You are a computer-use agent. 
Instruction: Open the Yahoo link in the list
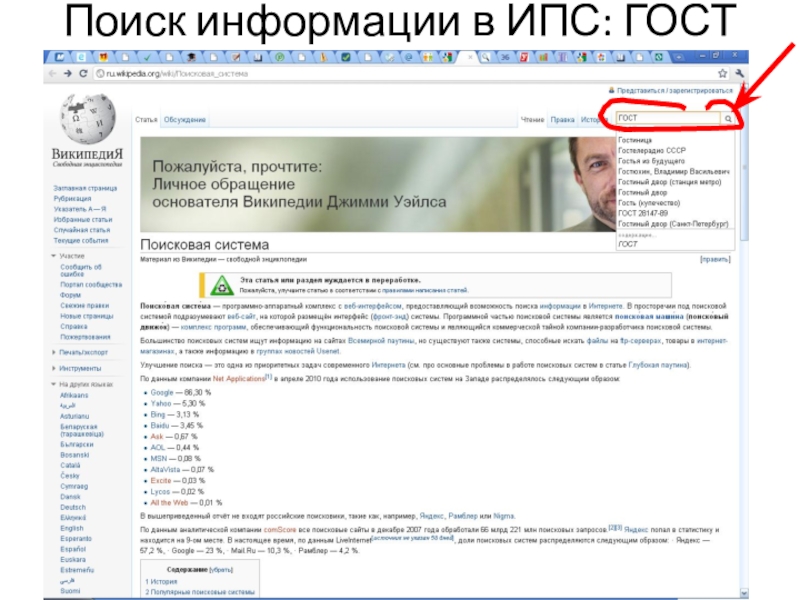point(161,403)
